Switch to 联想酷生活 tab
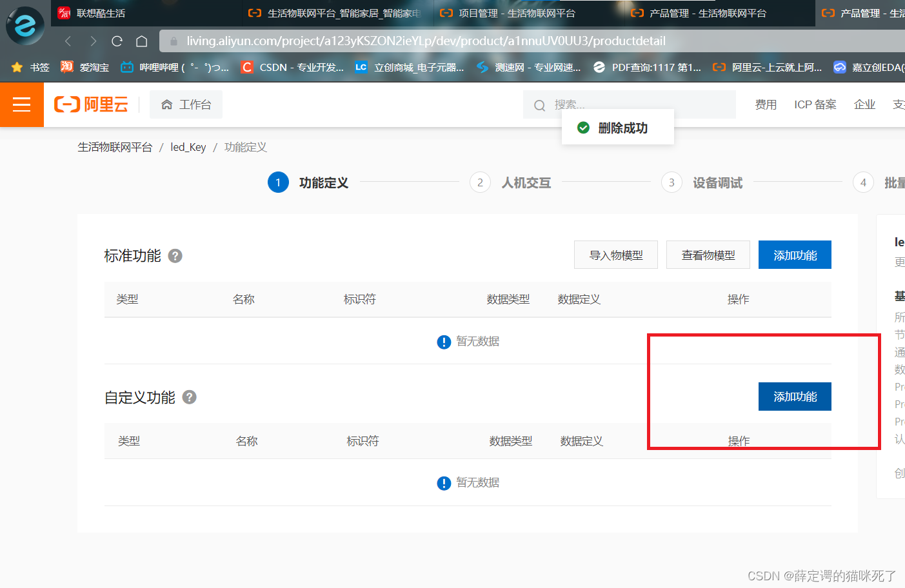The width and height of the screenshot is (905, 588). click(146, 13)
